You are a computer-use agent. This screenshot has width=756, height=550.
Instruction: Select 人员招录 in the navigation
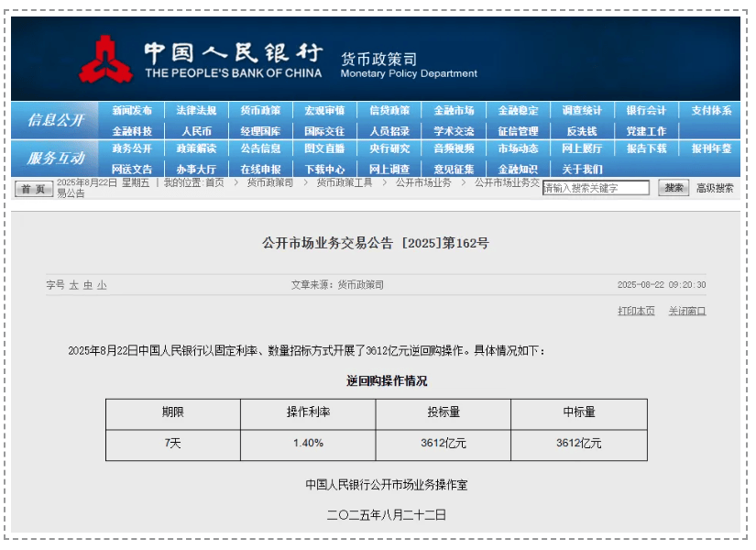click(x=389, y=131)
